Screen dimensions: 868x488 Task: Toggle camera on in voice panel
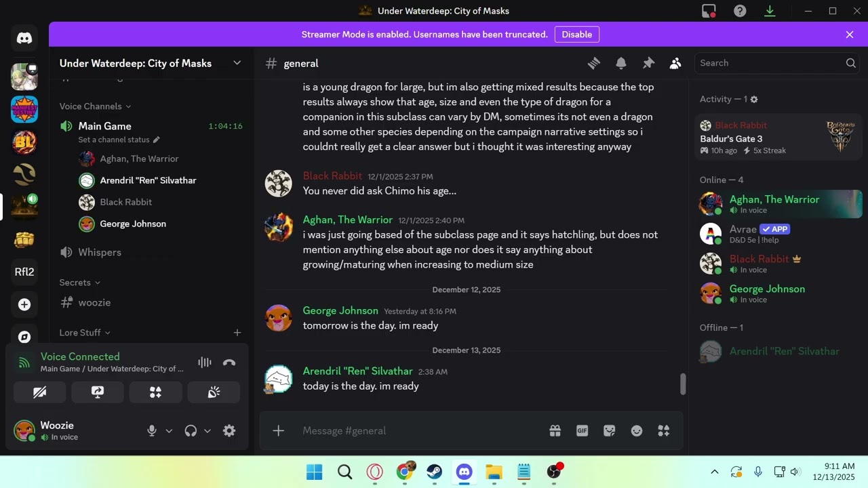40,392
